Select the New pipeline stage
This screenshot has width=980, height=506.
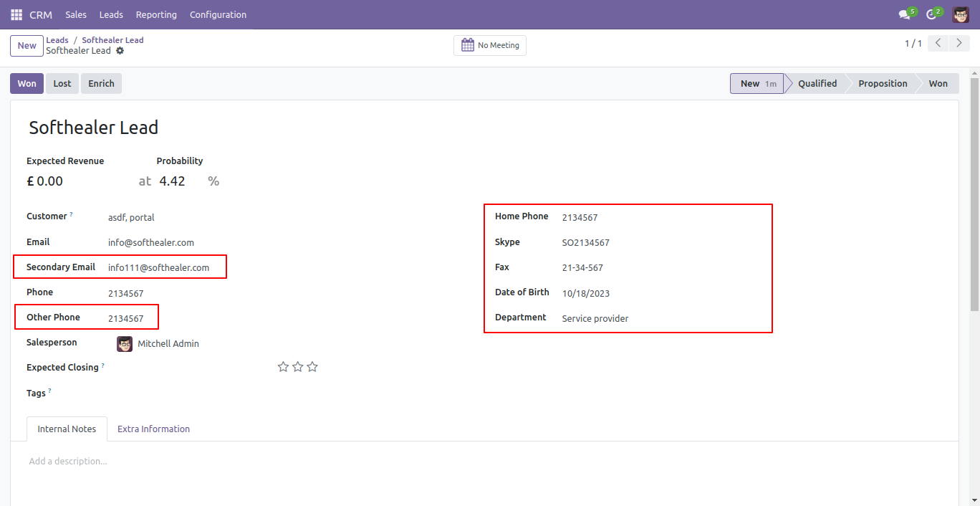coord(757,84)
